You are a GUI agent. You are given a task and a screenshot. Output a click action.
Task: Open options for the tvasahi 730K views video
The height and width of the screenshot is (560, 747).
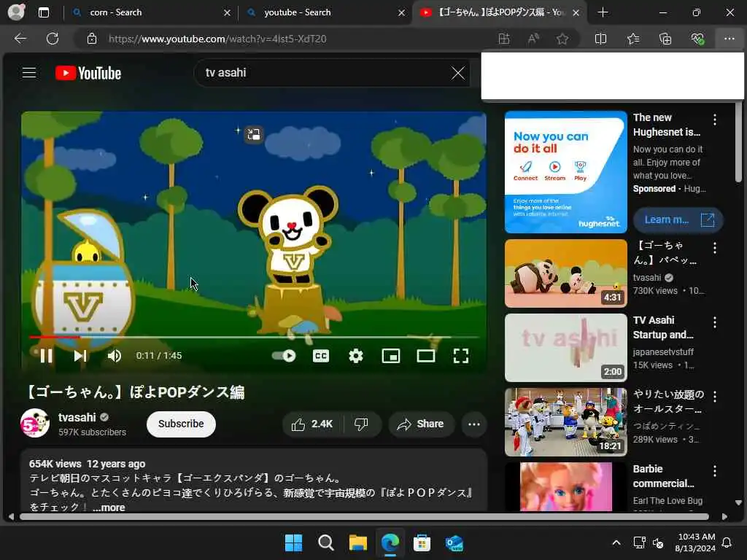point(715,248)
